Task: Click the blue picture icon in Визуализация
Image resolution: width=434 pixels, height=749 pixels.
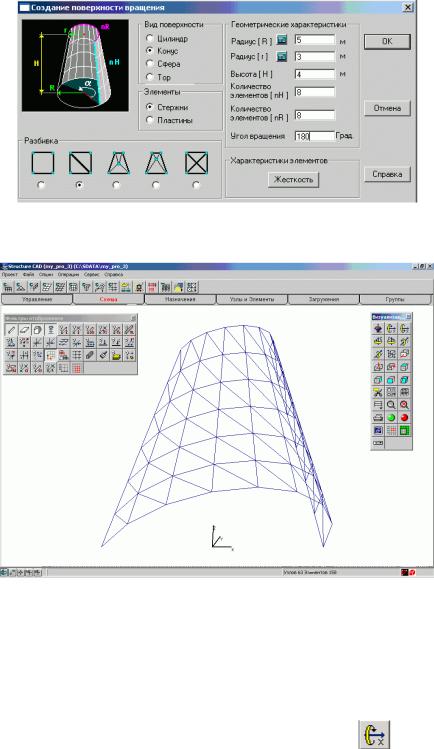Action: (x=378, y=431)
